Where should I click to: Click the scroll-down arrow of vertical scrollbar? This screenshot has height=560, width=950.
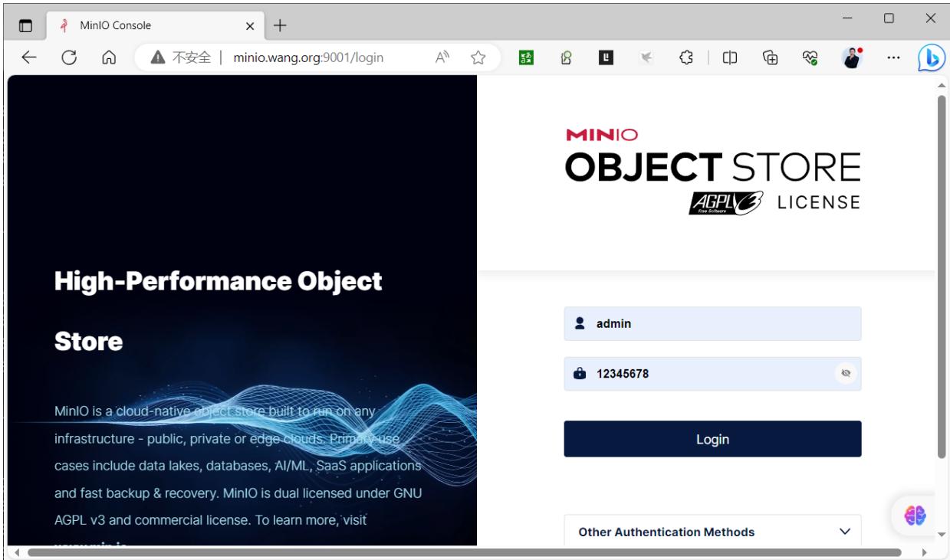(x=942, y=535)
